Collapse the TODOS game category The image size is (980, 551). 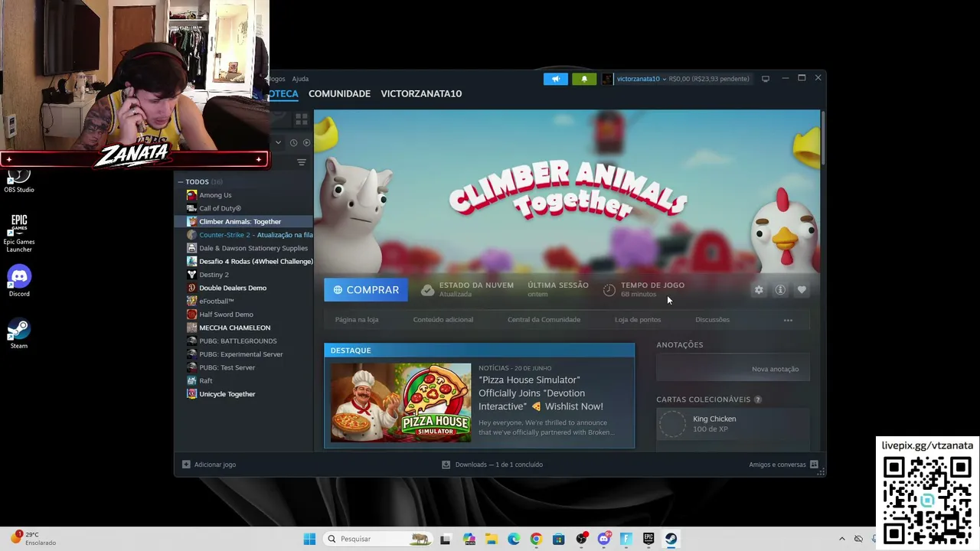click(181, 182)
